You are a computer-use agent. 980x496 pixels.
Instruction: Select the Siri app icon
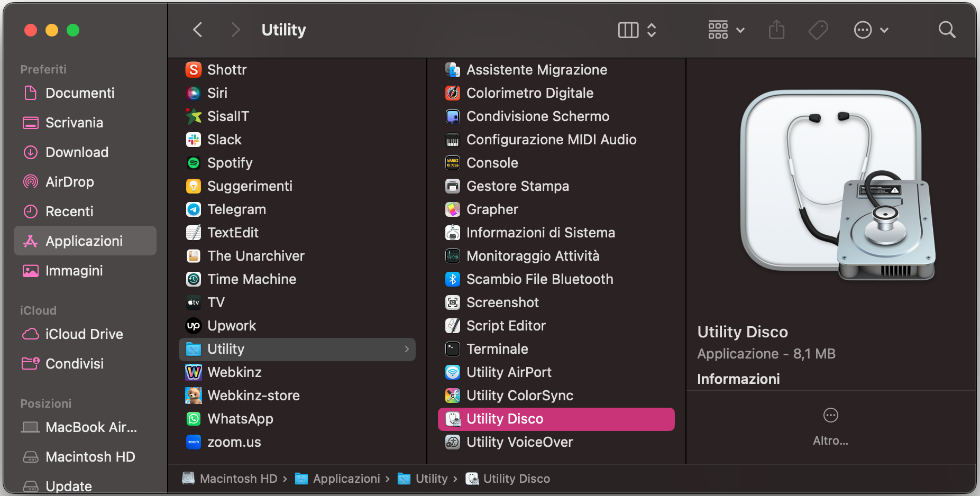(x=194, y=93)
